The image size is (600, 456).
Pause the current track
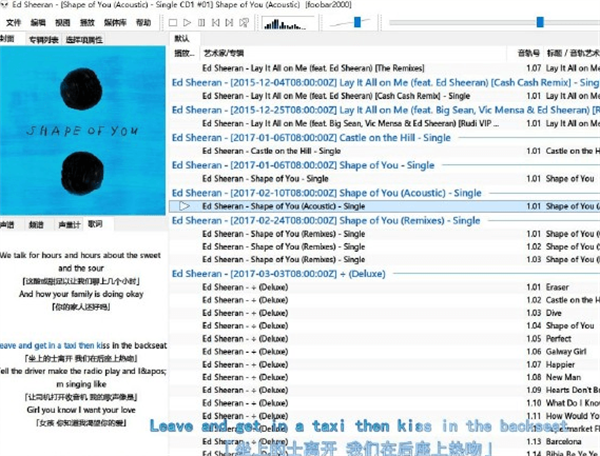point(203,22)
